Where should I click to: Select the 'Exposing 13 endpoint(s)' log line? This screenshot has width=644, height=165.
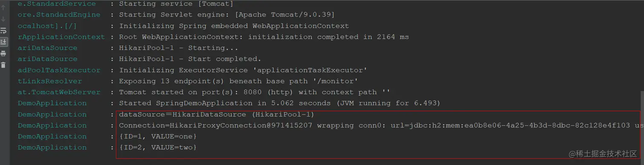(239, 81)
